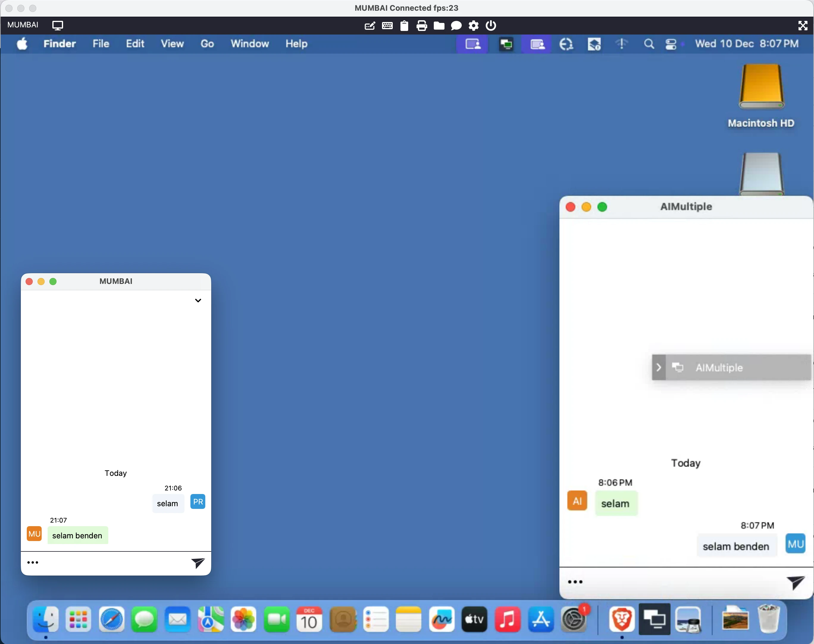Open the Apple menu

tap(22, 44)
